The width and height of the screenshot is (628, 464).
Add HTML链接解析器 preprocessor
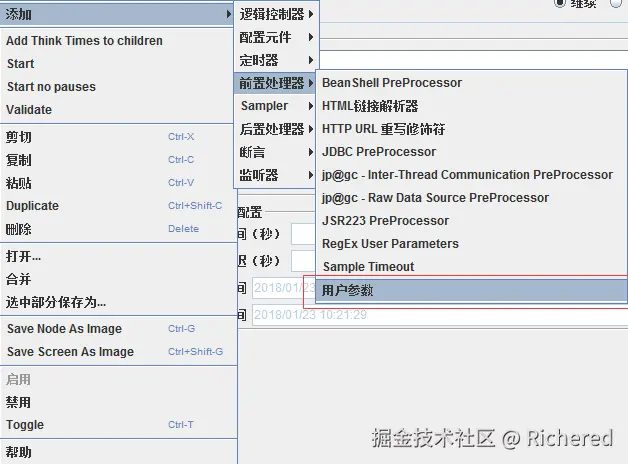(471, 106)
